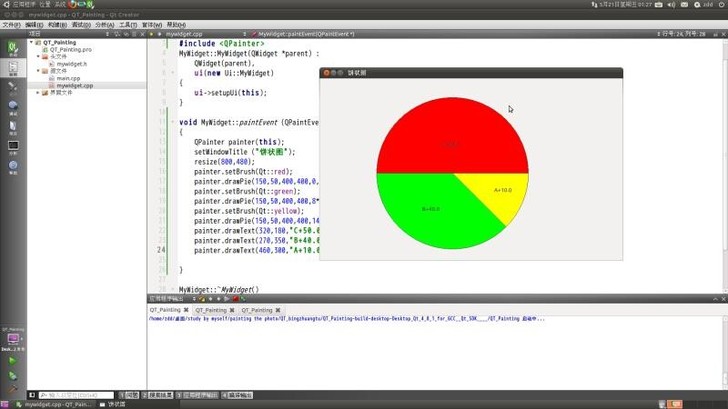Open Design mode in the left sidebar
The height and width of the screenshot is (409, 728).
click(x=13, y=87)
